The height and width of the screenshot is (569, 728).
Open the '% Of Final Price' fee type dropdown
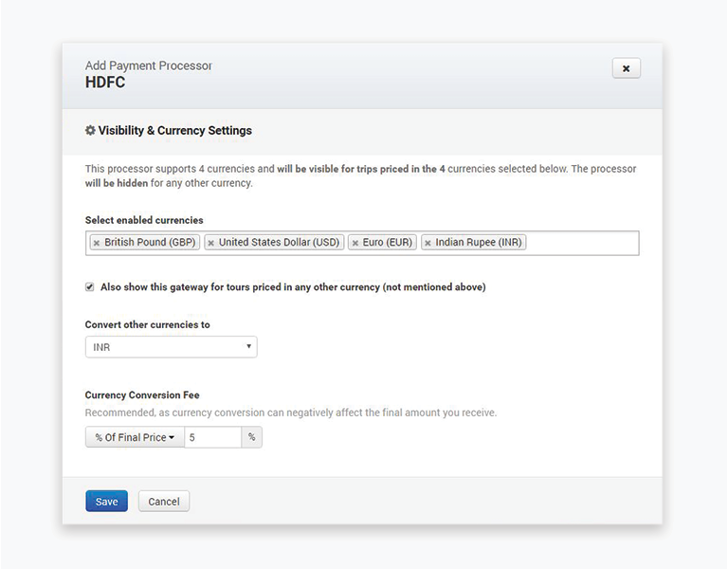pos(135,437)
